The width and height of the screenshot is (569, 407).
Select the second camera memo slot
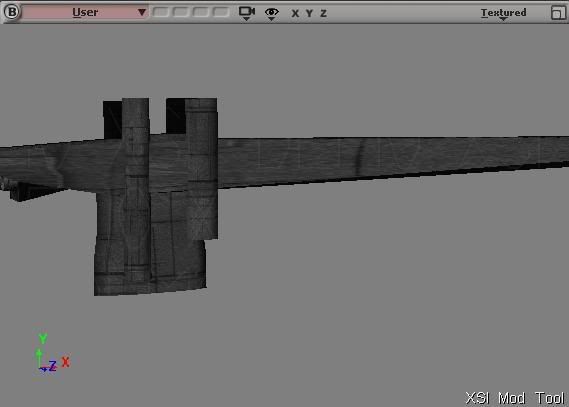point(181,12)
